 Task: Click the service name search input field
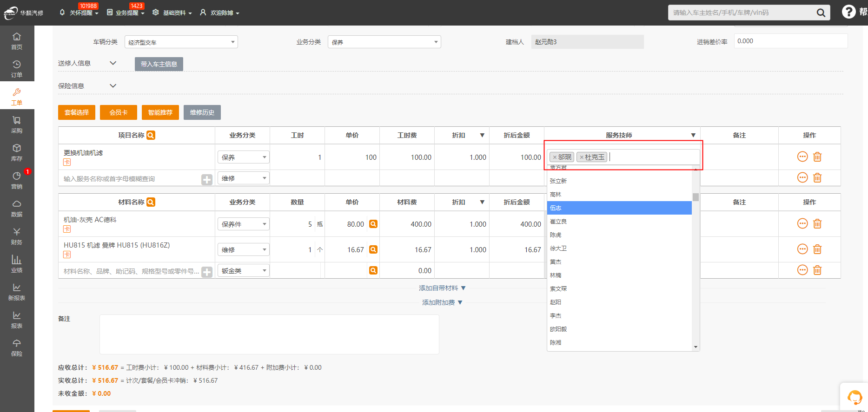click(131, 179)
